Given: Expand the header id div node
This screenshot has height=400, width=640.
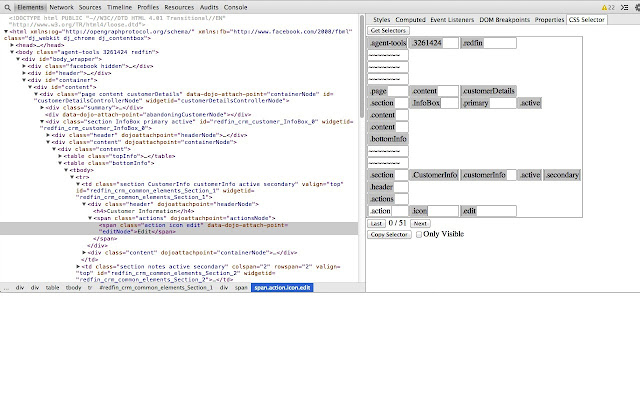Looking at the screenshot, I should [24, 73].
